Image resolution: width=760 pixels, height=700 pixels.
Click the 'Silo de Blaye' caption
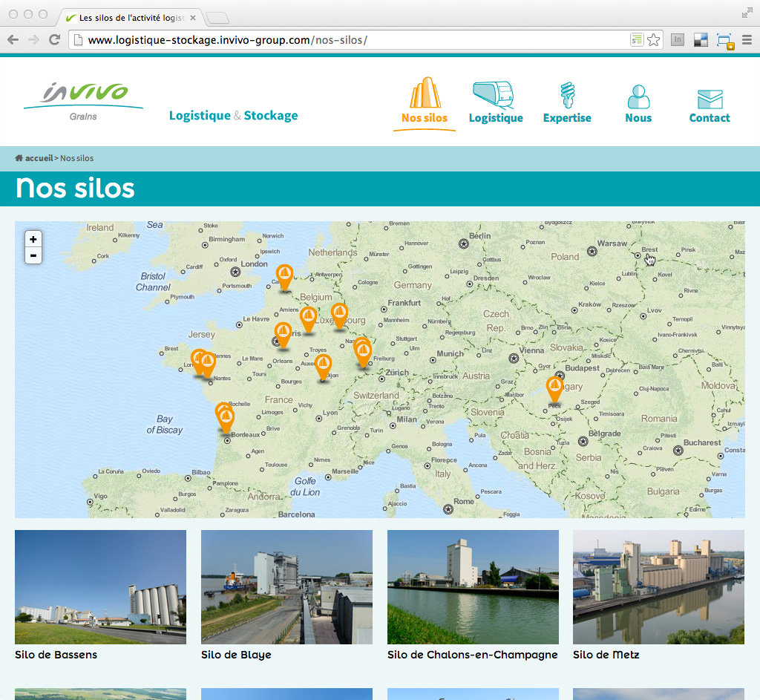pyautogui.click(x=236, y=655)
